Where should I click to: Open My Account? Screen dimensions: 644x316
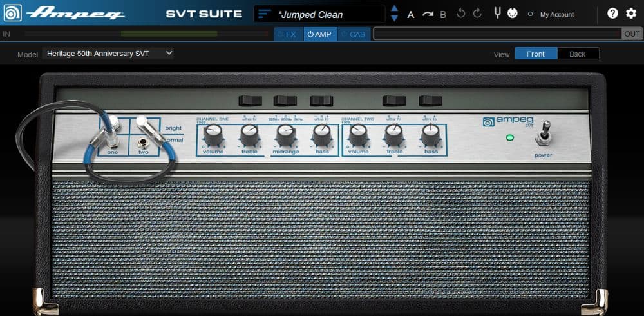tap(557, 15)
